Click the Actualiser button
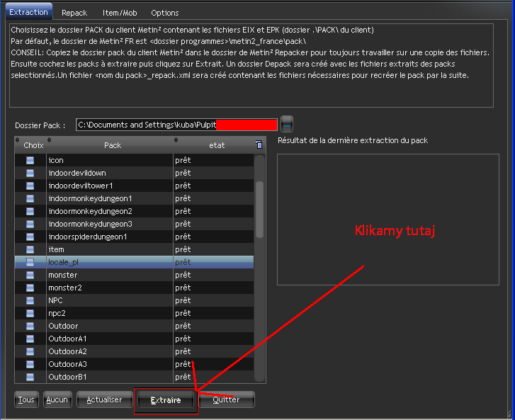 coord(104,399)
